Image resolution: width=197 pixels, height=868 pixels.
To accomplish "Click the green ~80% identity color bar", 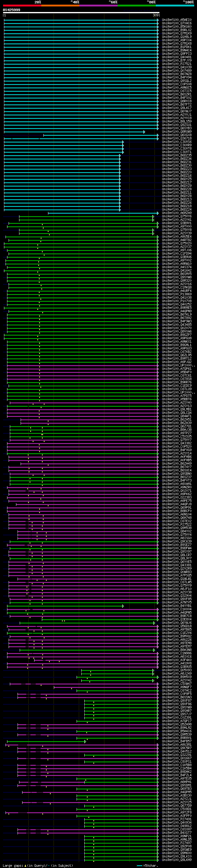I will pyautogui.click(x=137, y=6).
